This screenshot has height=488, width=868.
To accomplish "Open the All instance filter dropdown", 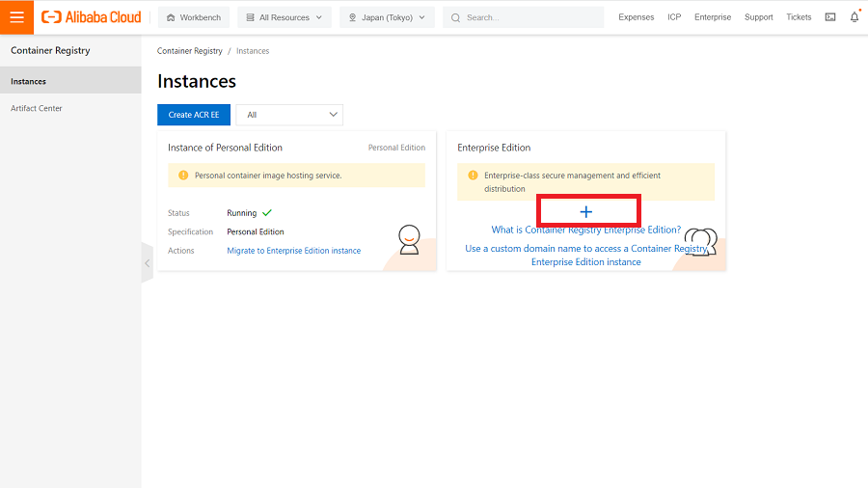I will 289,115.
